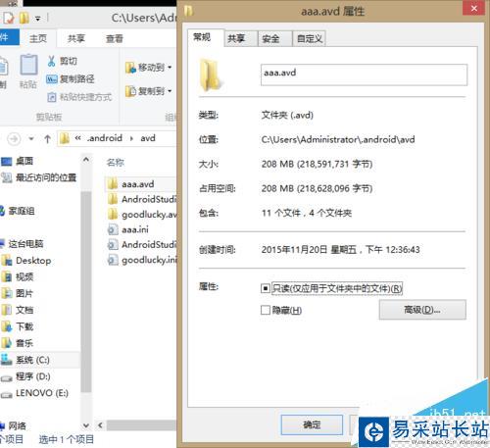Screen dimensions: 490x448
Task: Expand the Copy to (复制到) dropdown arrow
Action: [x=170, y=91]
